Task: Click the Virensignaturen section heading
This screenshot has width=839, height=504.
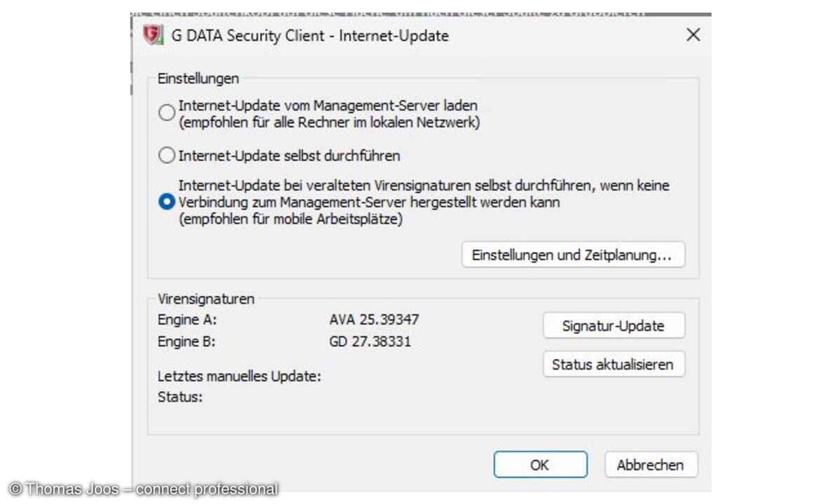Action: coord(206,299)
